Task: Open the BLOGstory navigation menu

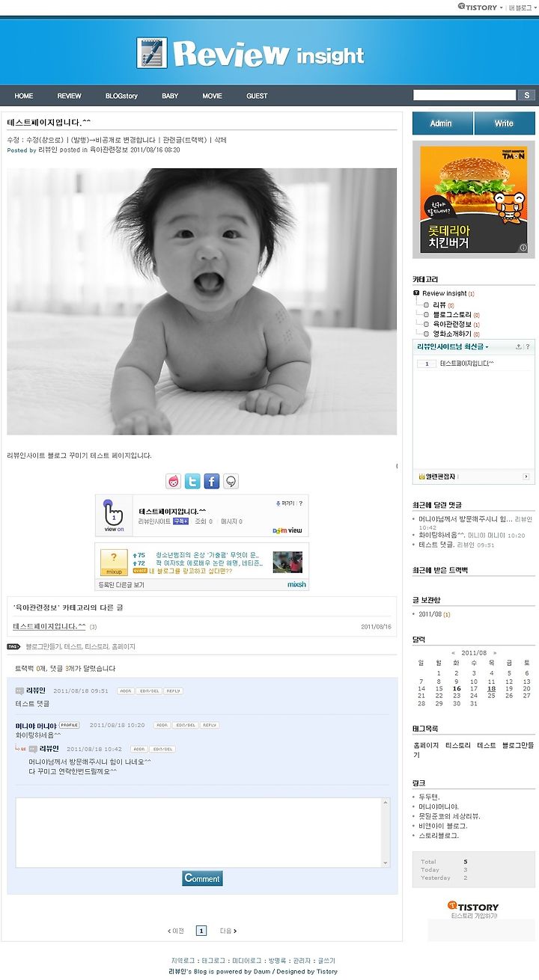Action: tap(121, 96)
